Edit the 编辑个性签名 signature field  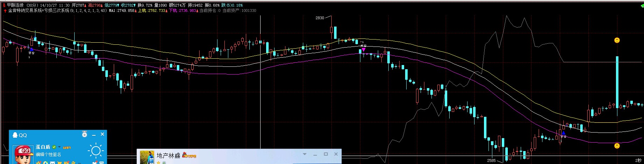[49, 154]
